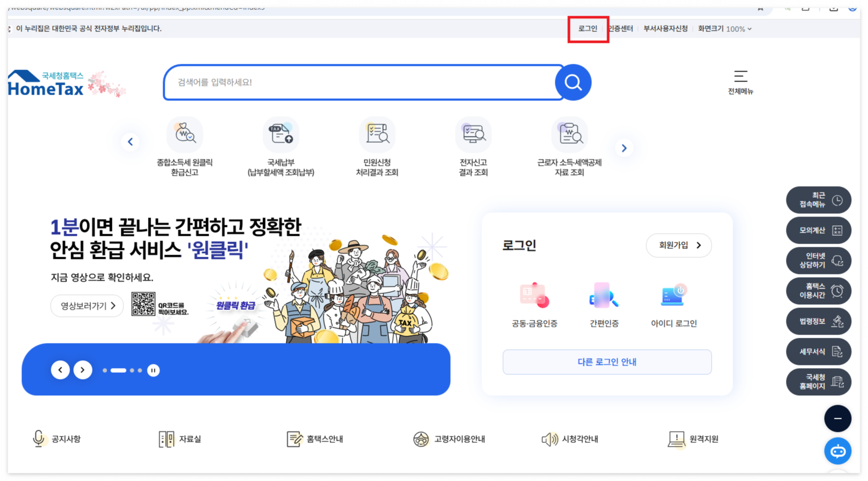
Task: Click the search magnifier button
Action: point(573,82)
